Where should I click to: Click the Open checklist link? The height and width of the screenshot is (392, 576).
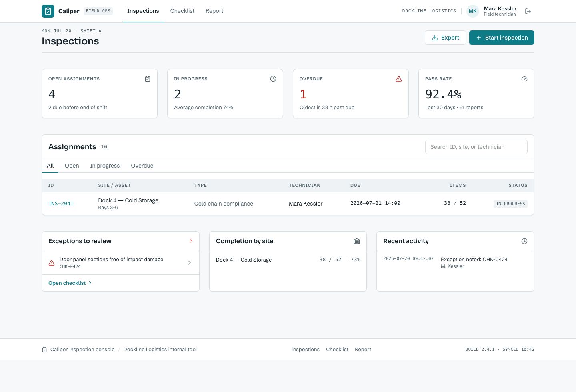click(70, 283)
